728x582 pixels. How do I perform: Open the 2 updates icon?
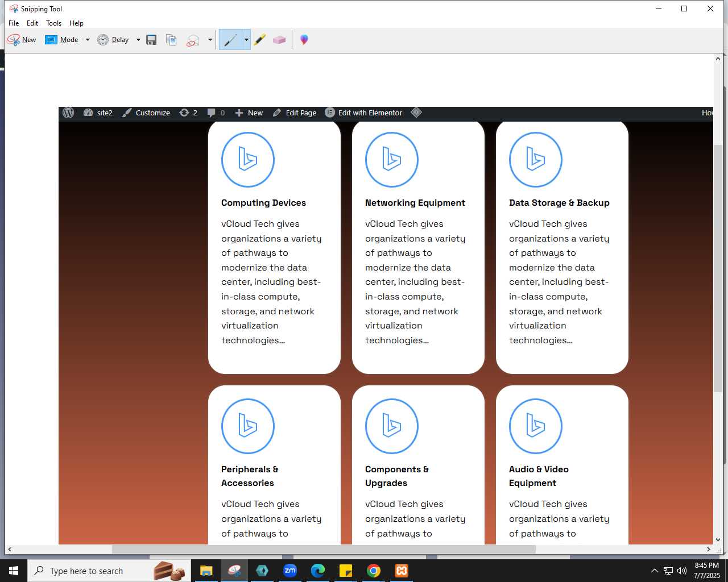[188, 113]
